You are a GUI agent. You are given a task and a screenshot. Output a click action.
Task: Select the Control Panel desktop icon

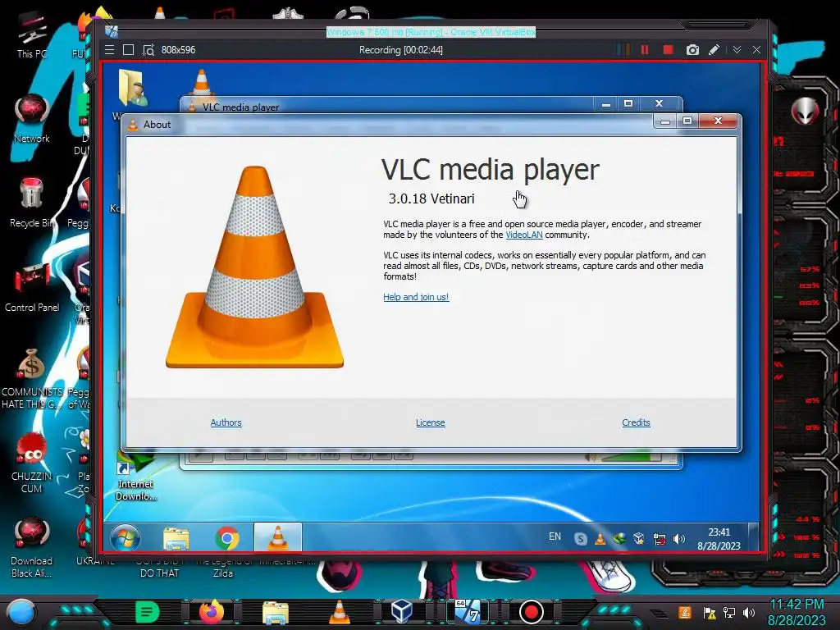coord(32,288)
